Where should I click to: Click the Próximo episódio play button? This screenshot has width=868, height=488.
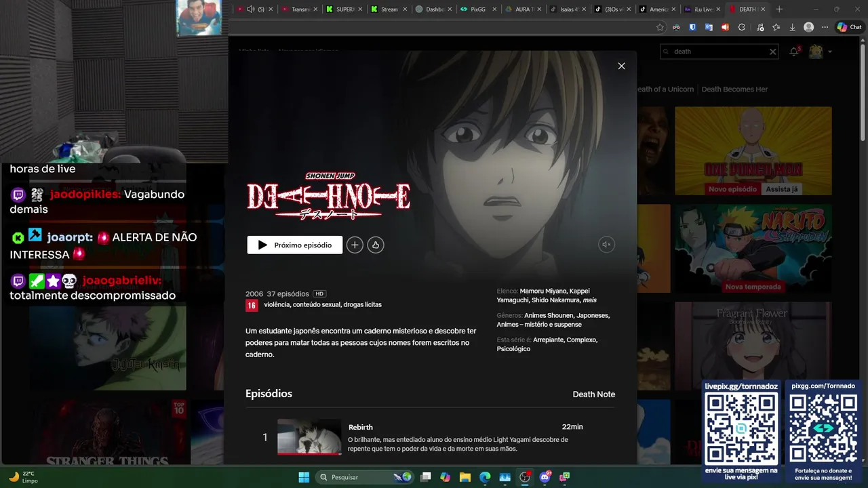294,245
